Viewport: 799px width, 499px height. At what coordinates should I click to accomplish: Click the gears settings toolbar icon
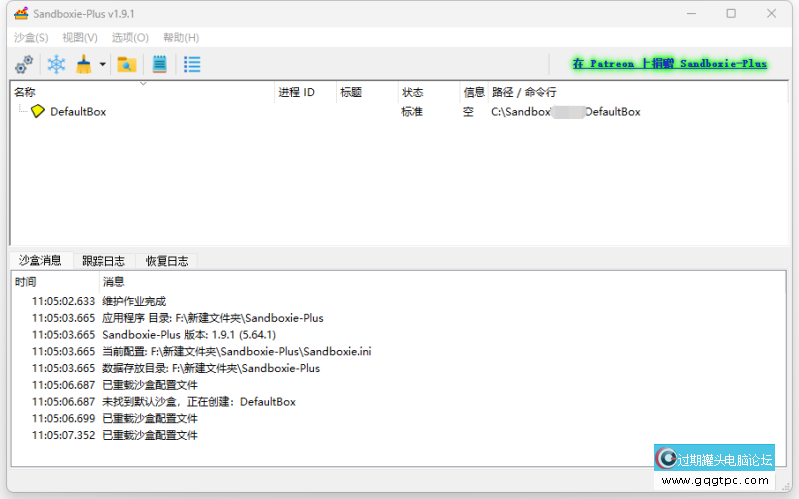(x=24, y=65)
